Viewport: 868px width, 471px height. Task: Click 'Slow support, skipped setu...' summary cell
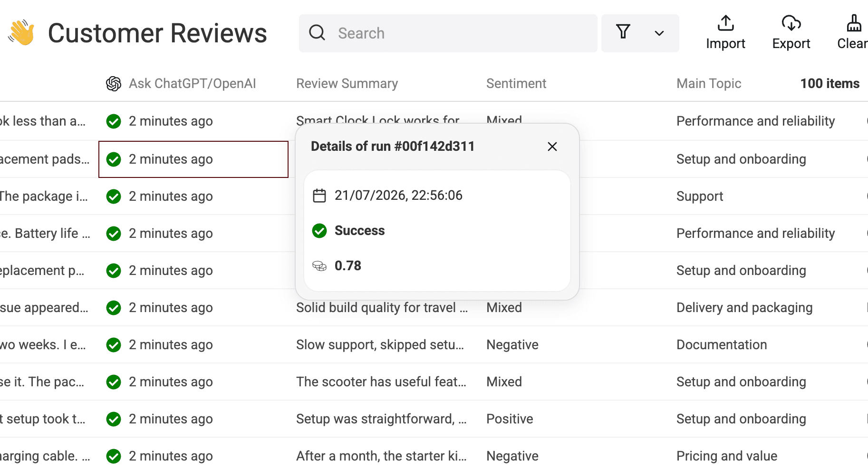(380, 345)
